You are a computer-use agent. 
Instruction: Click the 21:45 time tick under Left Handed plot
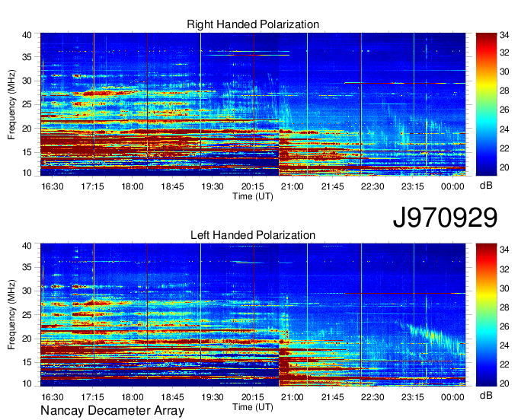[x=333, y=397]
